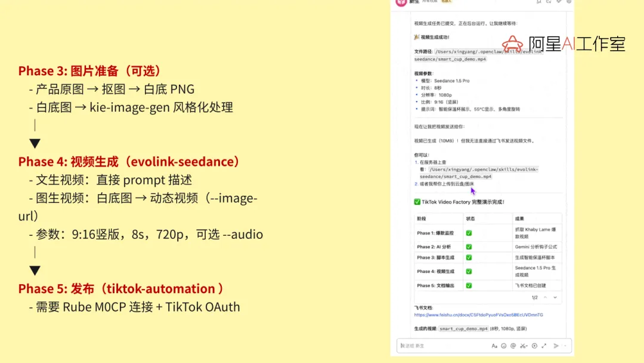Click the smart_cup_demo.mp4 code text at bottom
This screenshot has width=644, height=363.
coord(463,329)
